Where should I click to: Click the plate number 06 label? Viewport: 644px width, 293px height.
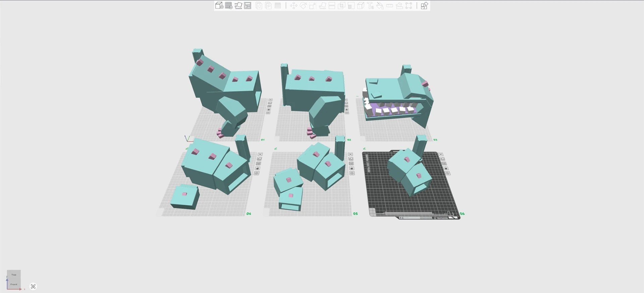[x=462, y=213]
